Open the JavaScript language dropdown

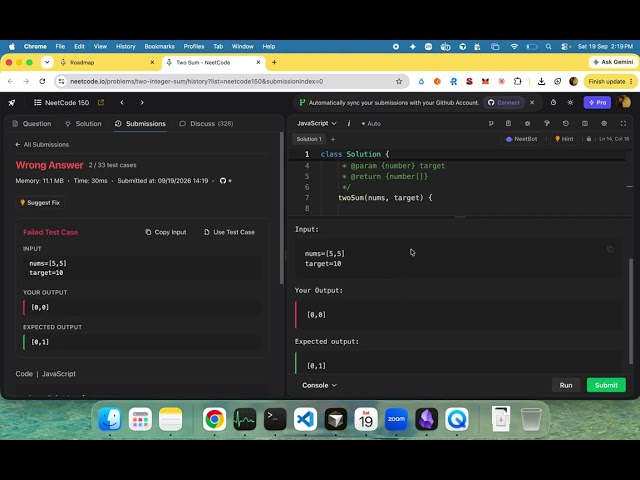point(317,123)
